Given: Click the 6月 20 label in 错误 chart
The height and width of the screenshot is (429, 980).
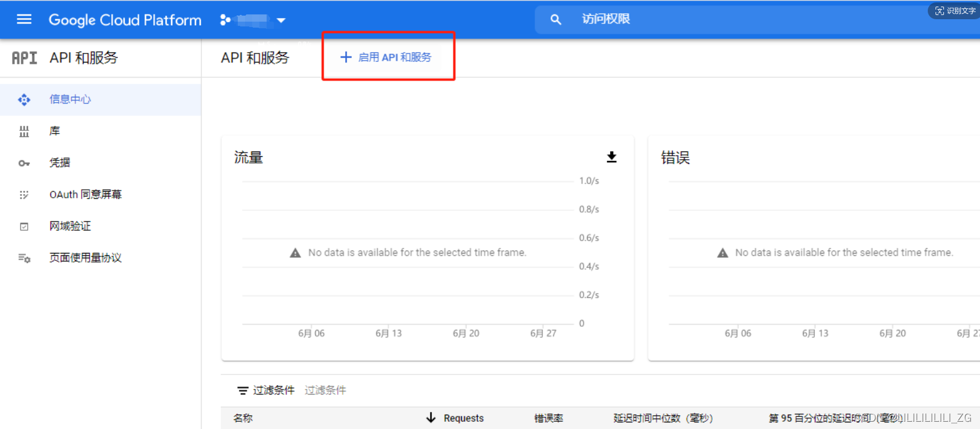Looking at the screenshot, I should [x=892, y=333].
